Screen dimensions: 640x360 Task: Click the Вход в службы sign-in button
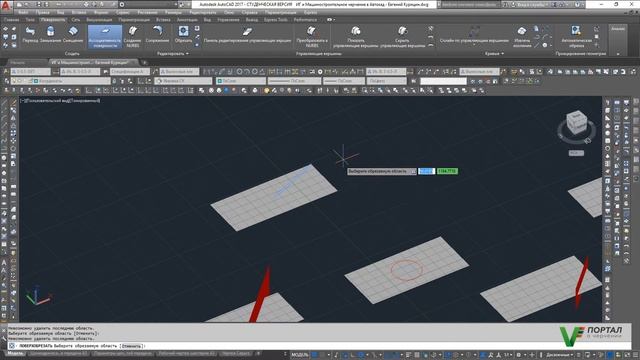point(531,4)
